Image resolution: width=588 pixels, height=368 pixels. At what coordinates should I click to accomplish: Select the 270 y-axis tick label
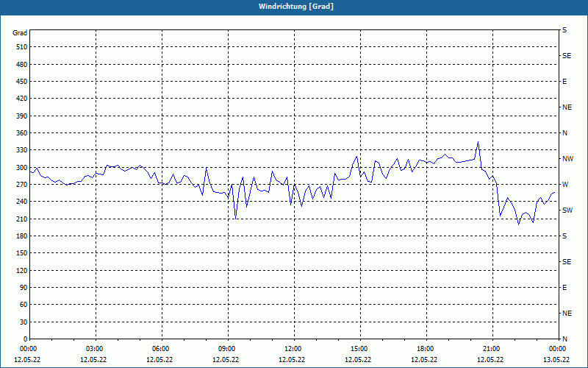pyautogui.click(x=22, y=185)
